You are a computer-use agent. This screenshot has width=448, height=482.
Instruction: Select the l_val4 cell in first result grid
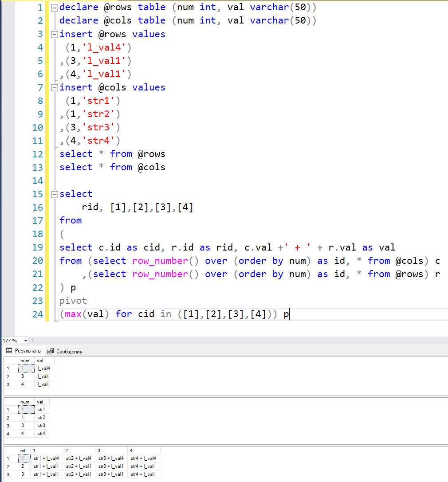43,368
